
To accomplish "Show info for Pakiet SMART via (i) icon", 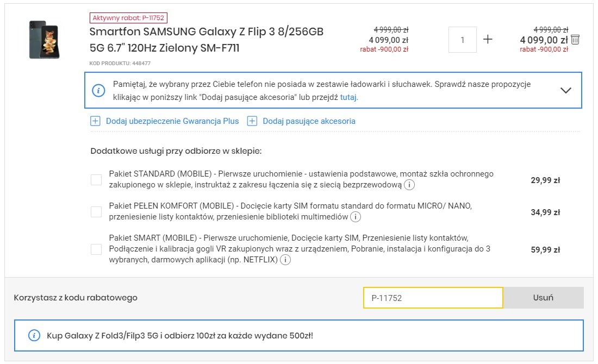I will pyautogui.click(x=285, y=260).
